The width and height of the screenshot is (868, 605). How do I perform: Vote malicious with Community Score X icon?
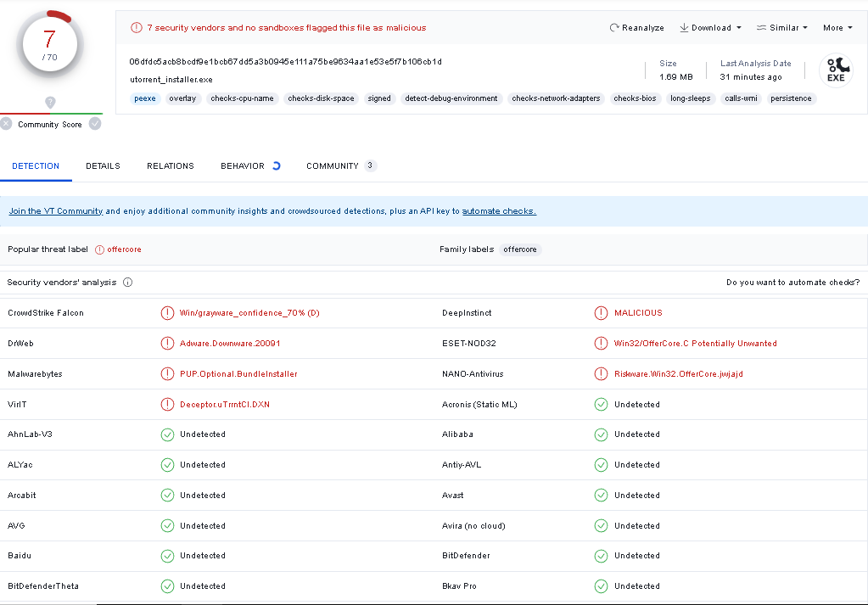7,124
